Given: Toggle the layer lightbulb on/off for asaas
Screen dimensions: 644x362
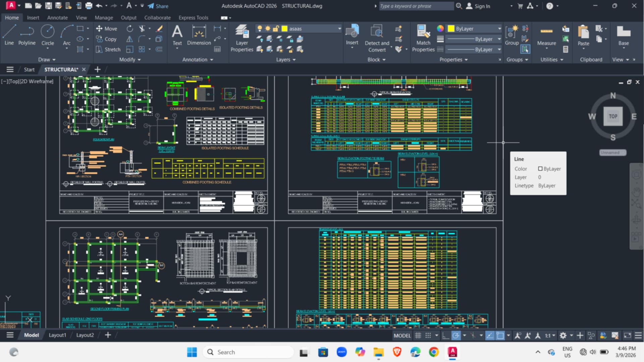Looking at the screenshot, I should coord(259,28).
